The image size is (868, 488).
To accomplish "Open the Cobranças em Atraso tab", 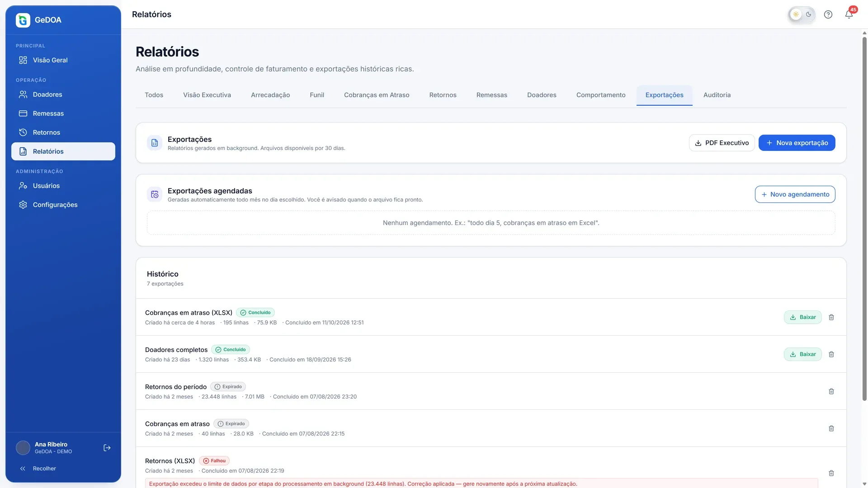I will pyautogui.click(x=376, y=95).
